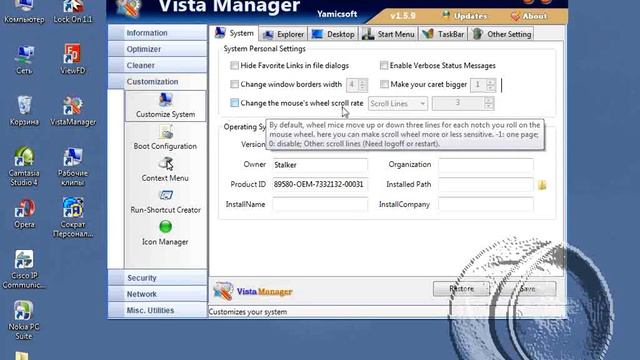
Task: Open the ViewFD desktop icon
Action: coord(73,60)
